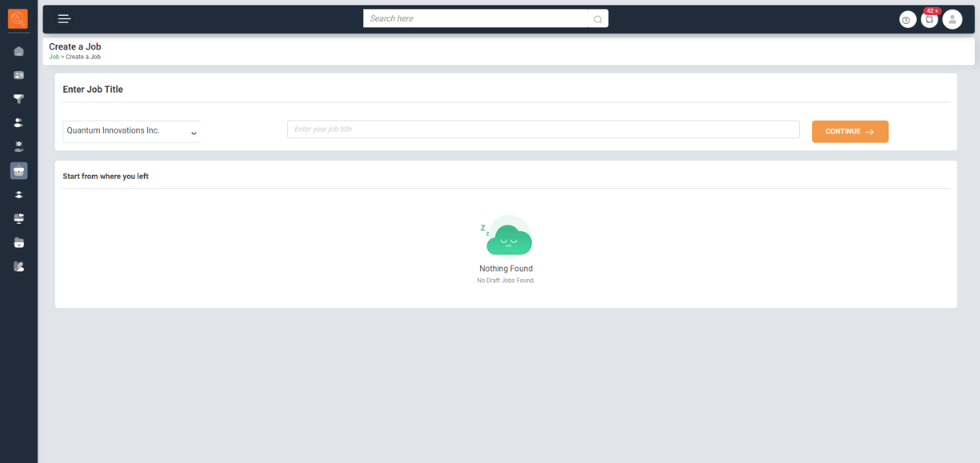Open the briefcase Jobs icon in sidebar

[18, 170]
